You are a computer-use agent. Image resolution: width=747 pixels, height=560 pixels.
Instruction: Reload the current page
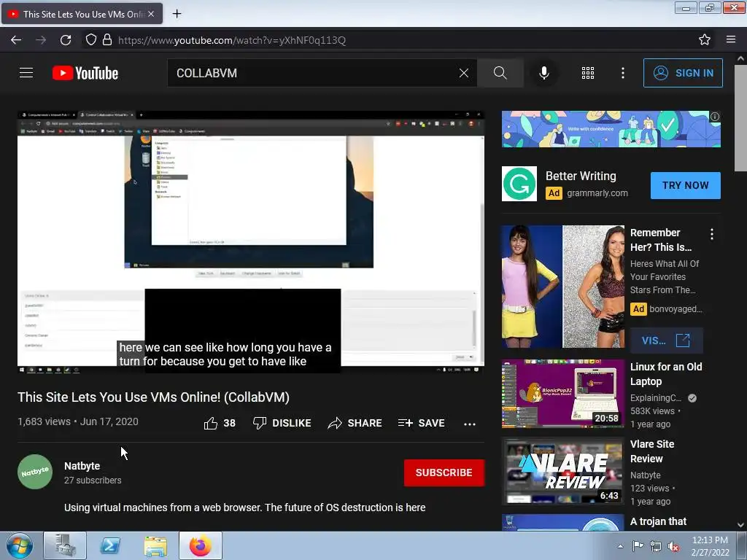point(66,40)
